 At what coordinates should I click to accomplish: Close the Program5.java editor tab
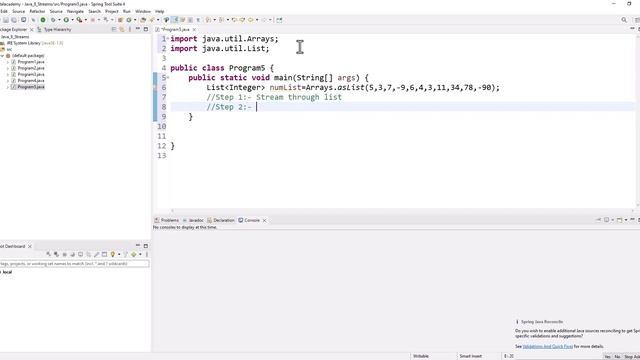point(194,29)
